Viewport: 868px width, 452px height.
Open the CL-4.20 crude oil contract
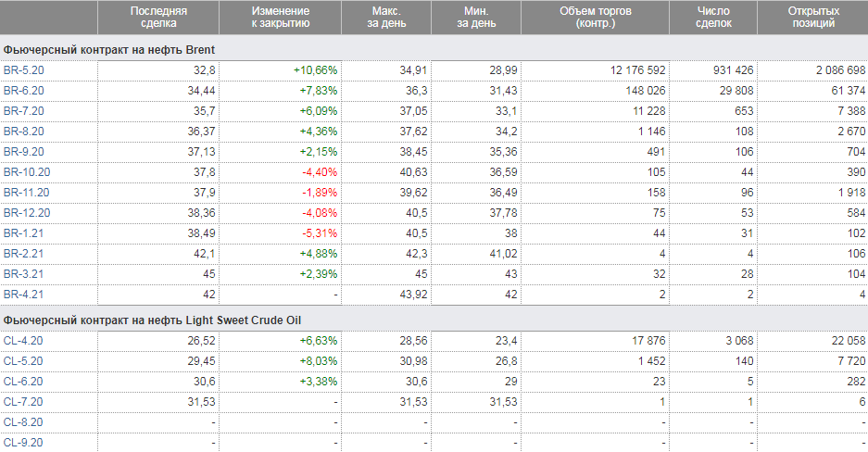pyautogui.click(x=24, y=340)
